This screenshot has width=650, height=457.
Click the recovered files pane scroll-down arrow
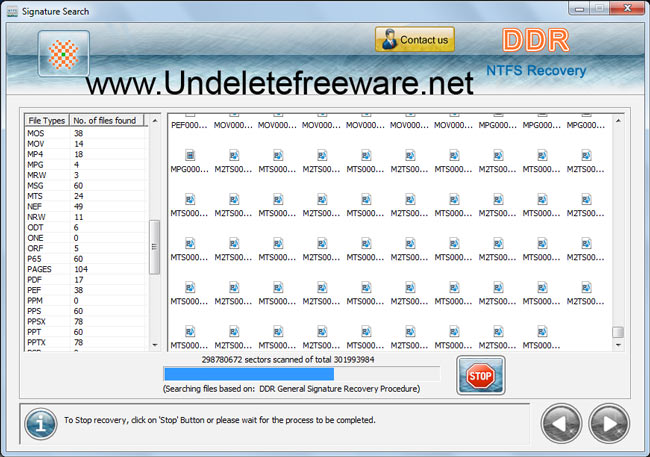[618, 345]
